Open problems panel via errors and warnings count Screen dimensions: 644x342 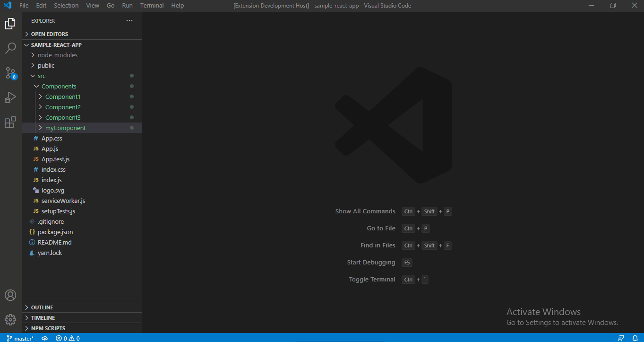[x=68, y=338]
